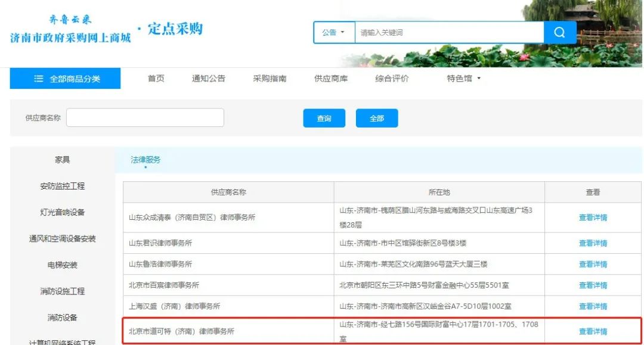
Task: Open the 公告 dropdown in the search bar
Action: point(332,33)
